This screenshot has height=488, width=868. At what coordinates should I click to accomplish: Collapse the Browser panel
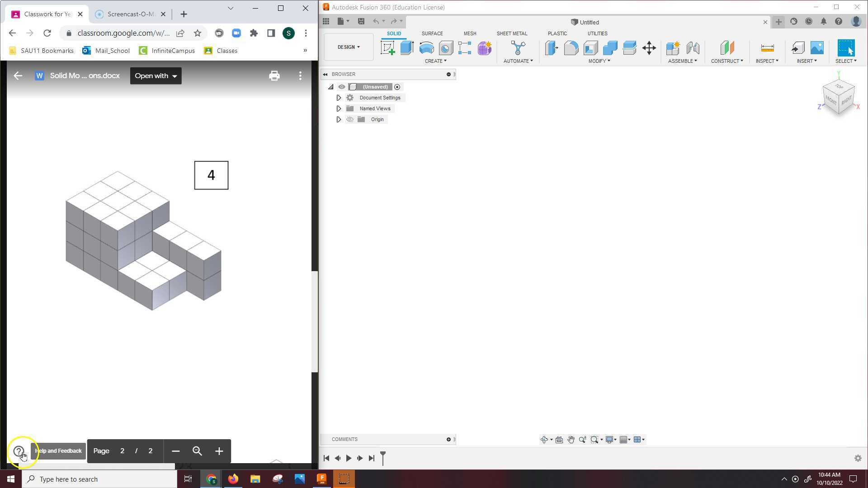325,74
